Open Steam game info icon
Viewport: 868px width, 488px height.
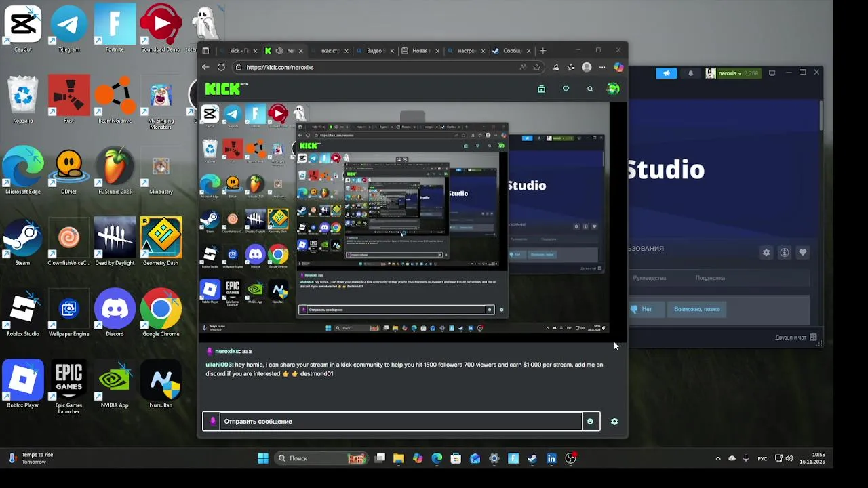(785, 253)
